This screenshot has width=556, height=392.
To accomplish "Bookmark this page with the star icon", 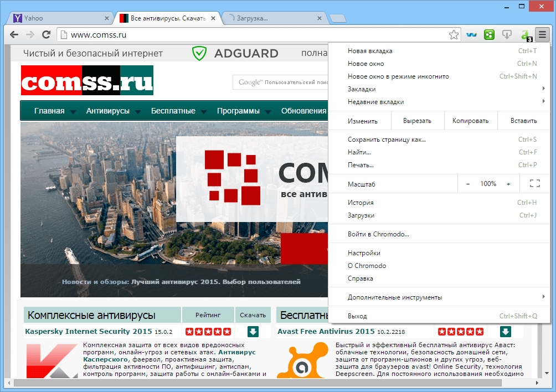I will click(454, 35).
